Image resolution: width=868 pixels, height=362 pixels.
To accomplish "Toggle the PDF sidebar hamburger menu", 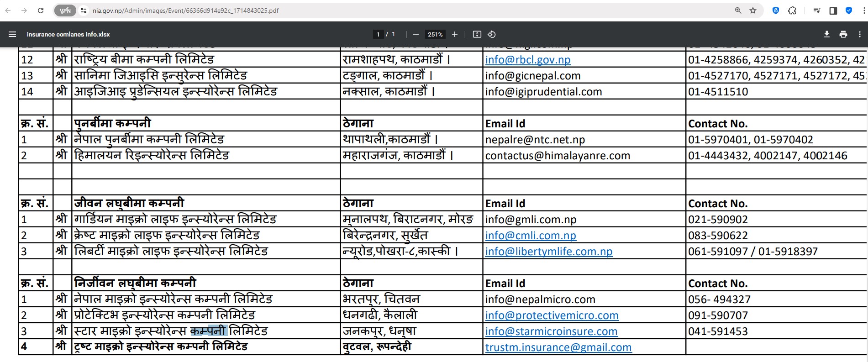I will 12,34.
